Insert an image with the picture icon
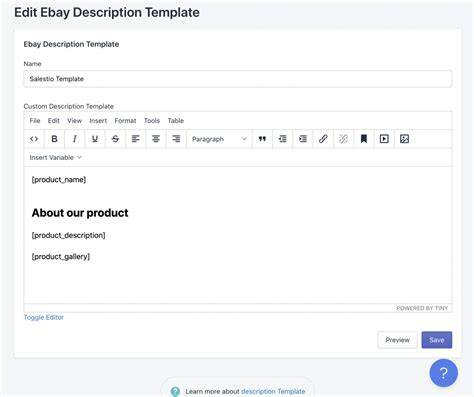Viewport: 474px width, 397px height. pyautogui.click(x=404, y=139)
